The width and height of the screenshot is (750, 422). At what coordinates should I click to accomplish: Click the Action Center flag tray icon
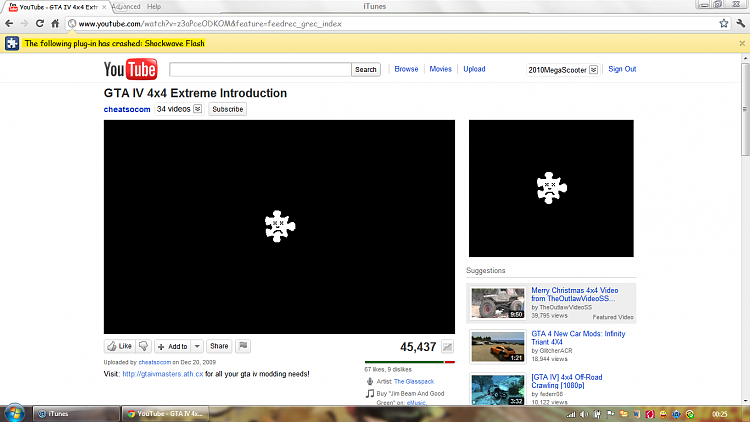point(610,414)
